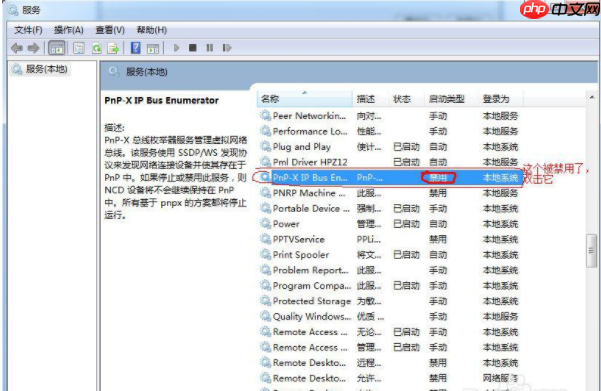Click the gear icon of Portable Device
This screenshot has height=391, width=601.
point(265,208)
